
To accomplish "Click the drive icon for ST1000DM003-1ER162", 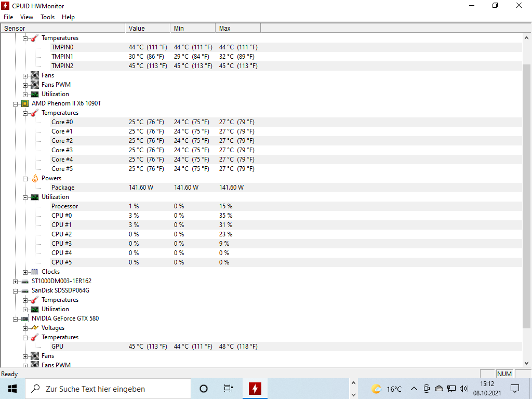I will point(25,281).
